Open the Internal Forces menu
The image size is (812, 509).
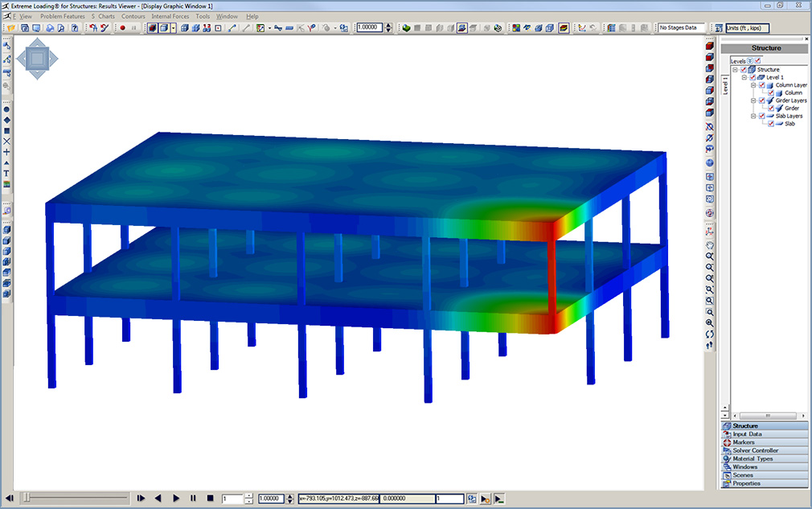click(170, 16)
